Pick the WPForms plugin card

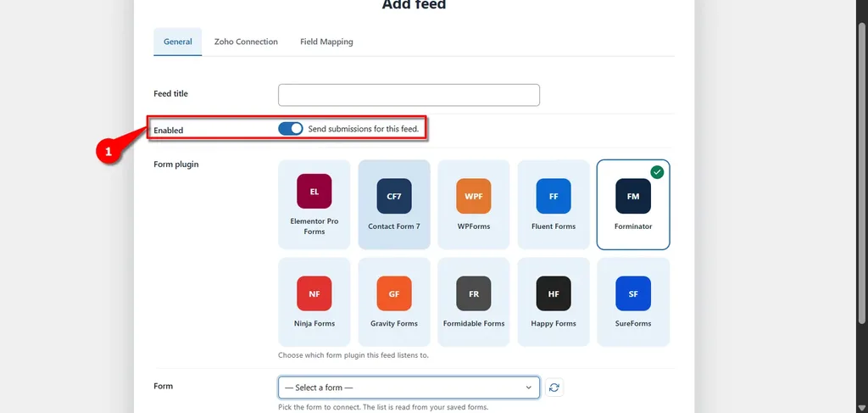[474, 205]
